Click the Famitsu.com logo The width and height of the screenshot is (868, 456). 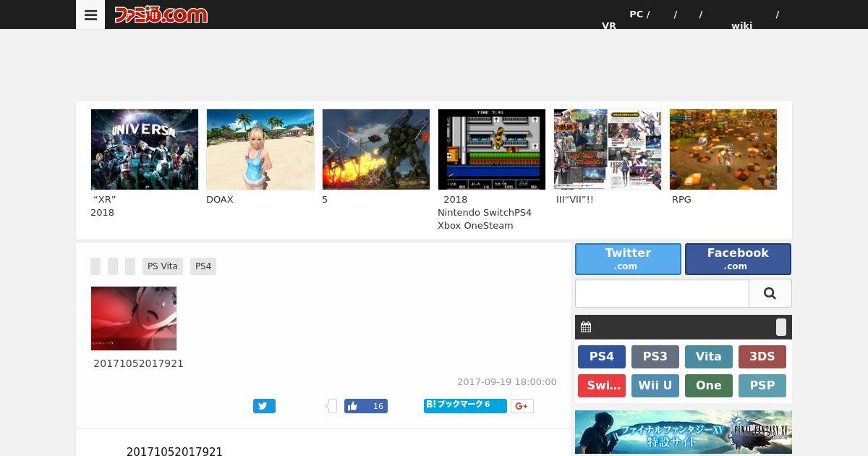(161, 14)
